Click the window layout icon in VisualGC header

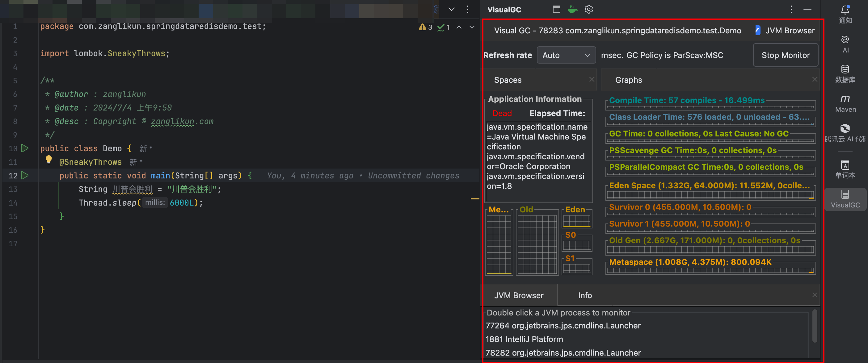[556, 10]
